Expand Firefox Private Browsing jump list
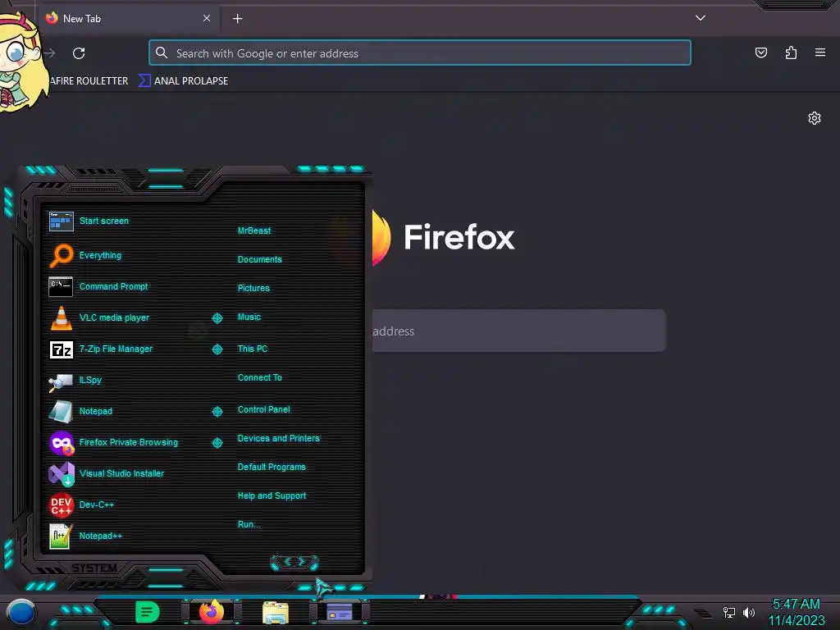Screen dimensions: 840x630 tap(217, 442)
